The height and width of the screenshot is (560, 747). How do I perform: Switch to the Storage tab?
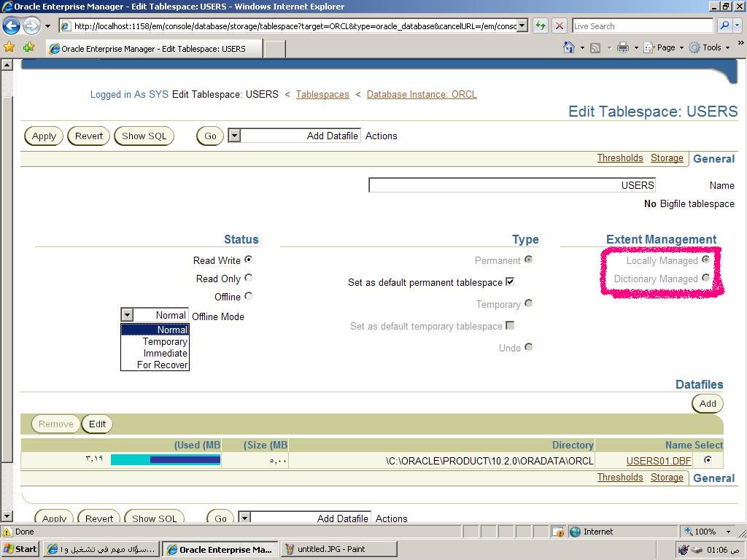point(667,158)
